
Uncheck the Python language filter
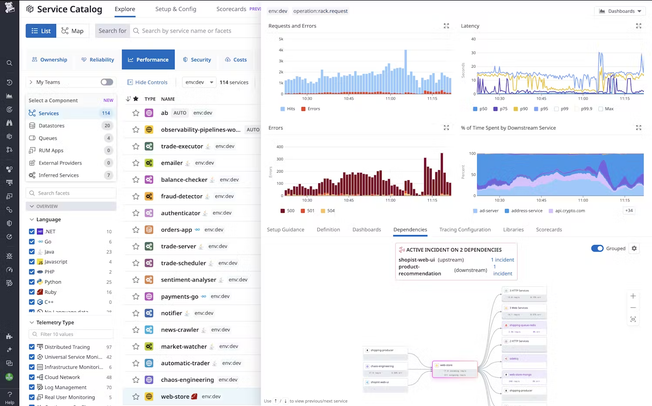point(33,282)
